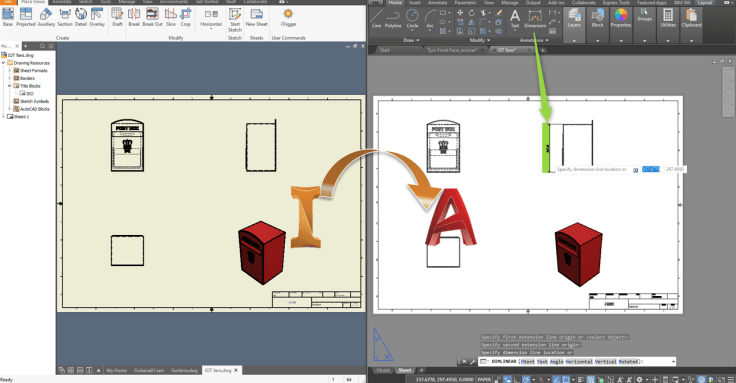This screenshot has width=736, height=383.
Task: Open command history arrow in command line
Action: coord(673,361)
